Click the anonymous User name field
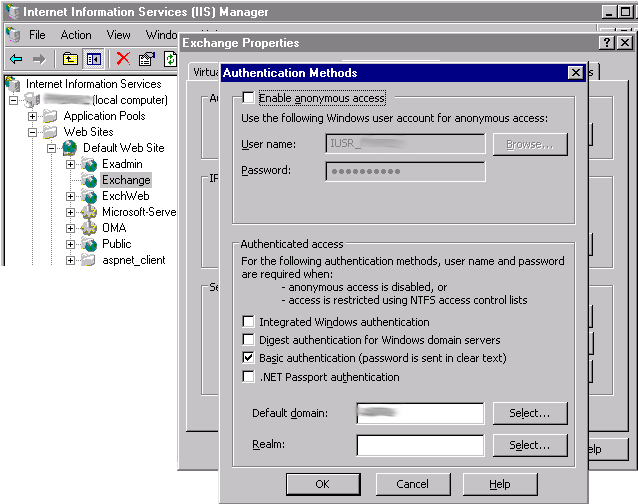Image resolution: width=638 pixels, height=504 pixels. pos(405,144)
